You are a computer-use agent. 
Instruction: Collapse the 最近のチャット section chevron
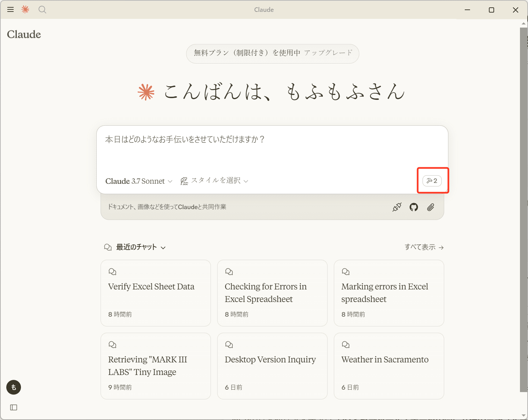163,247
